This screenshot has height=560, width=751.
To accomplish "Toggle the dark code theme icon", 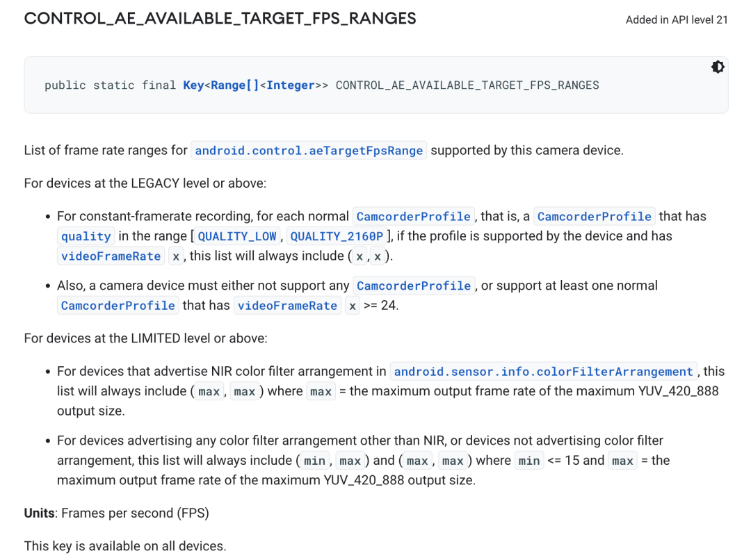I will click(718, 67).
